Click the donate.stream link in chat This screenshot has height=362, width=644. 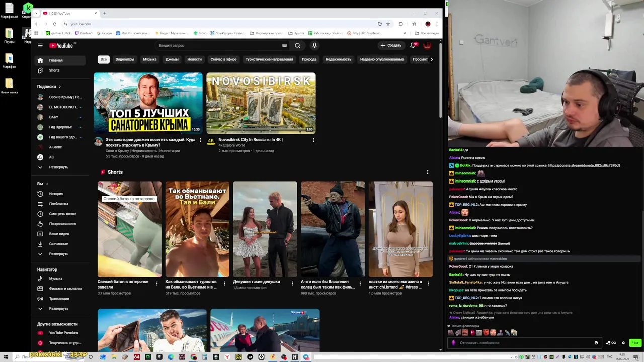pos(584,165)
